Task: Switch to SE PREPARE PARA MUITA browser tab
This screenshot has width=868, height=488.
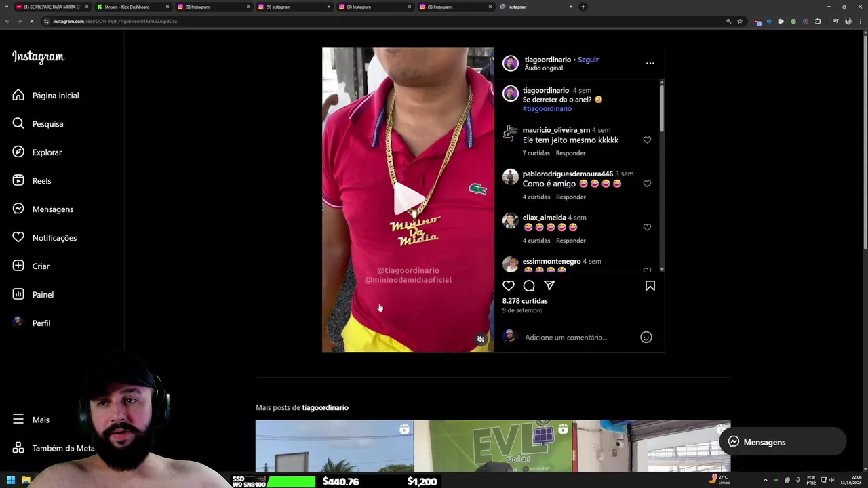Action: (x=52, y=7)
